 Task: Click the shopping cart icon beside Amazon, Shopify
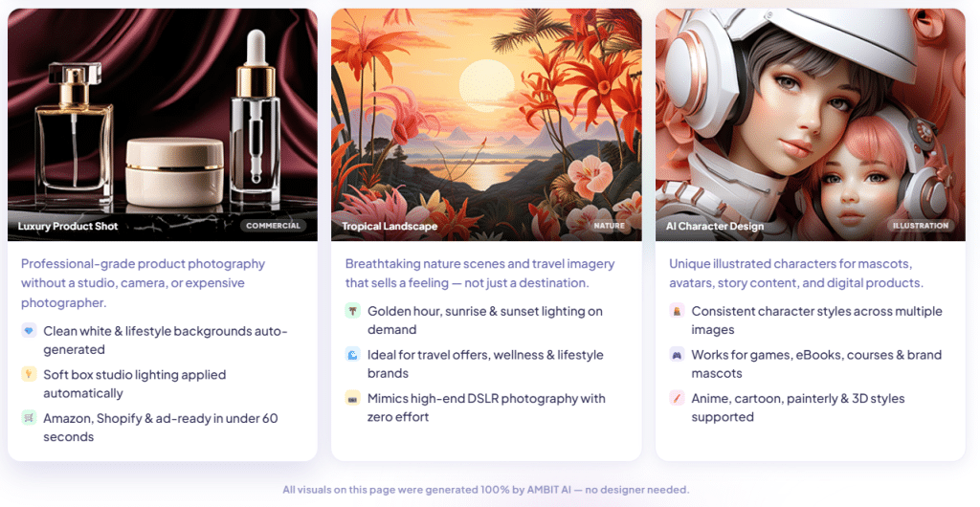(29, 418)
